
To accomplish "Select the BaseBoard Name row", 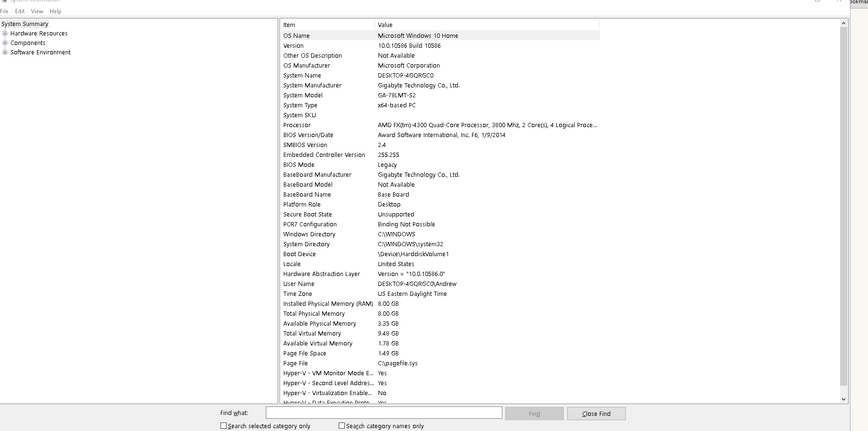I will [441, 195].
